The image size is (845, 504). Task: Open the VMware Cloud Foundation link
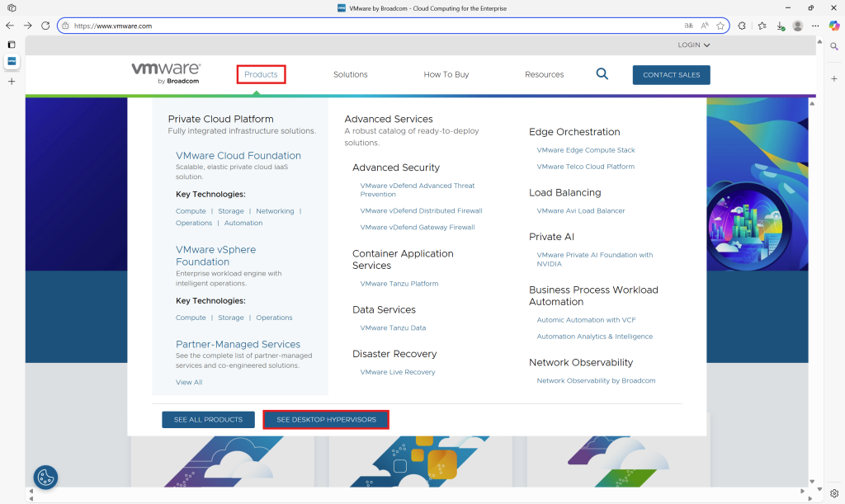click(238, 156)
